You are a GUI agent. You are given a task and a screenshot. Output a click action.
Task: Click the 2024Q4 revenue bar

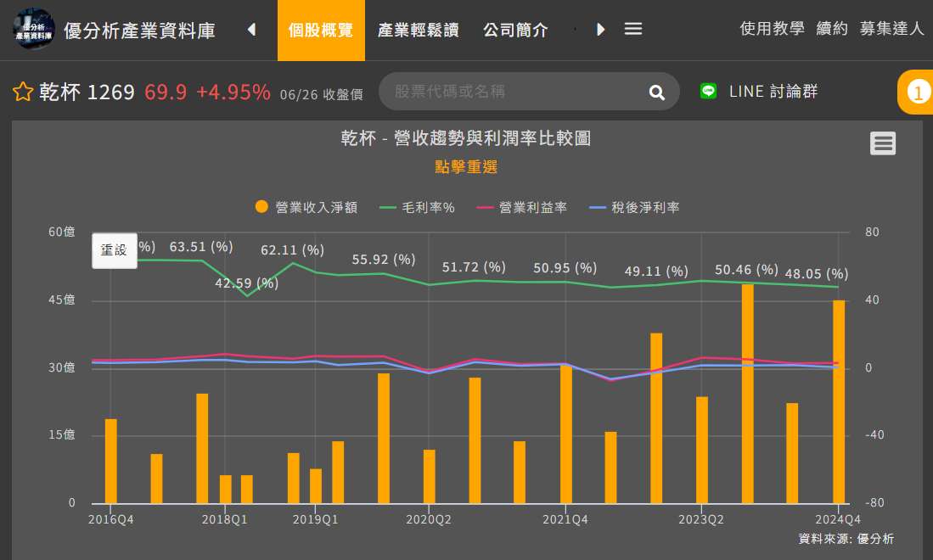(839, 402)
